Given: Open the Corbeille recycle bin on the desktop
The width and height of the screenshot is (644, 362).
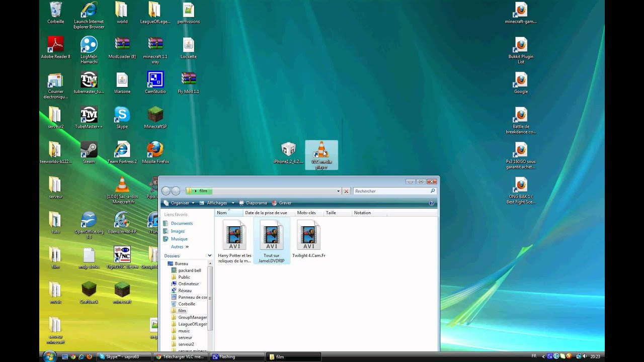Looking at the screenshot, I should pyautogui.click(x=55, y=13).
